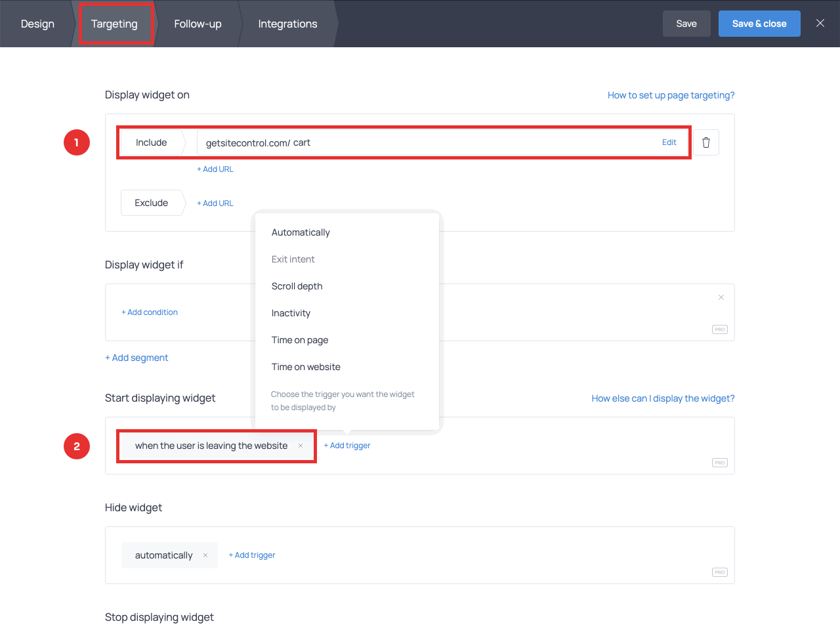Click the PRO badge in Hide widget section

(719, 572)
